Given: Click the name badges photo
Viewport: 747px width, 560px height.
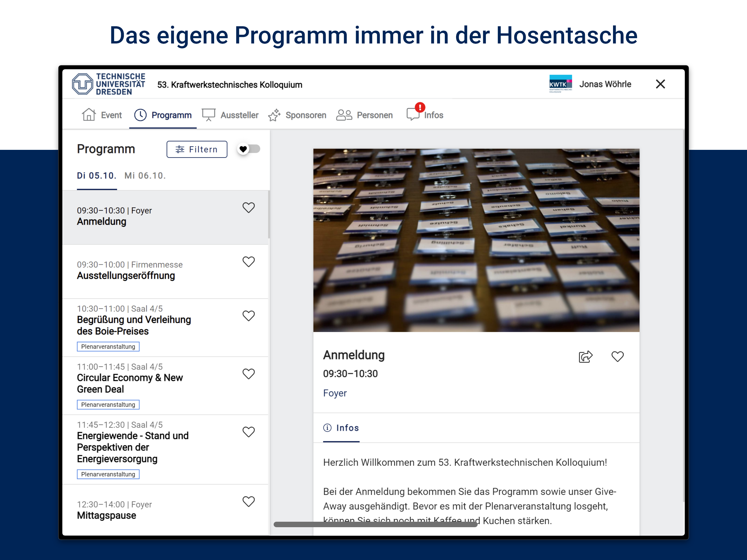Looking at the screenshot, I should point(476,240).
